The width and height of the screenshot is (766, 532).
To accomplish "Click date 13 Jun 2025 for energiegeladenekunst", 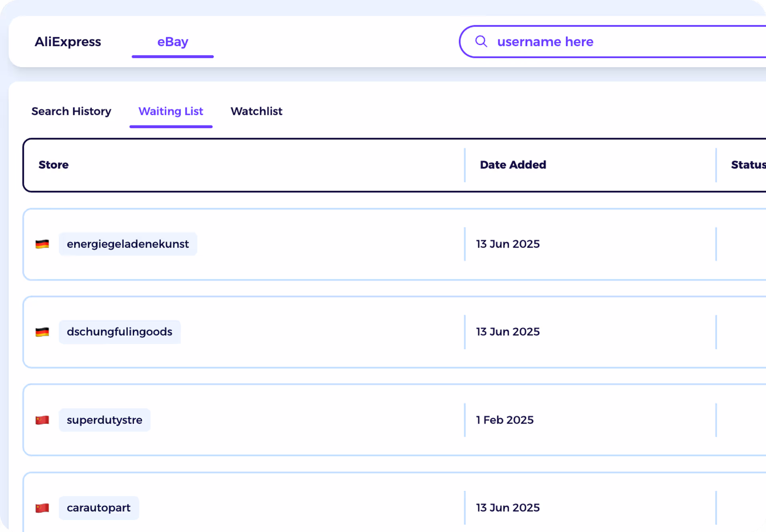I will [507, 244].
